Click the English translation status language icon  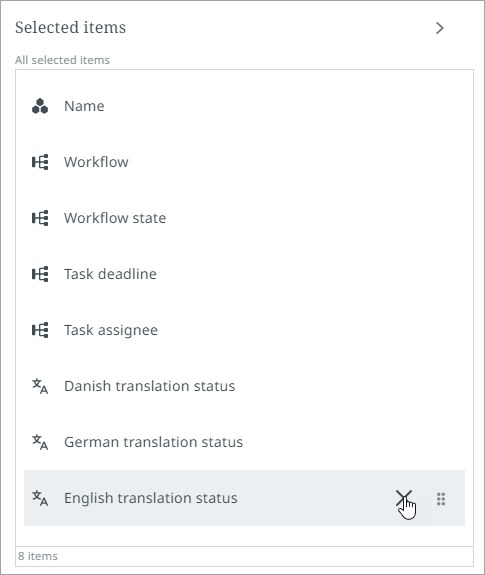coord(40,498)
